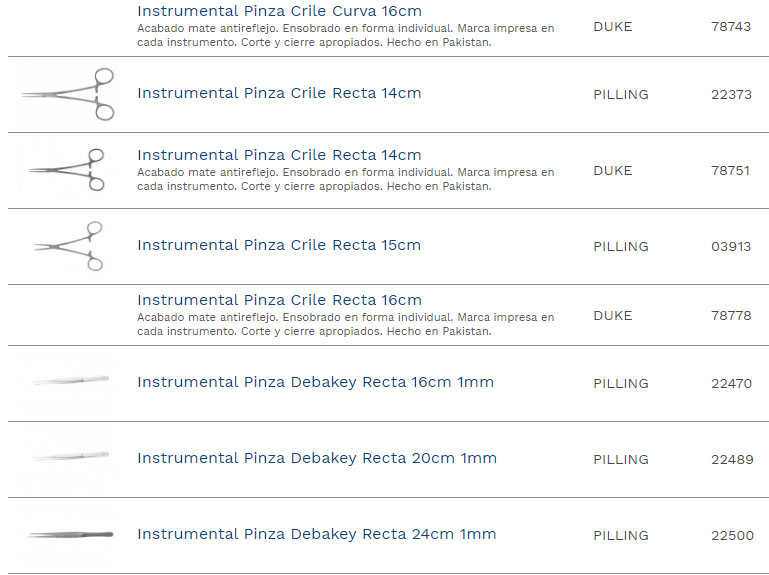This screenshot has height=575, width=769.
Task: Click the Duke Crile Recta 14cm forceps thumbnail
Action: (x=69, y=170)
